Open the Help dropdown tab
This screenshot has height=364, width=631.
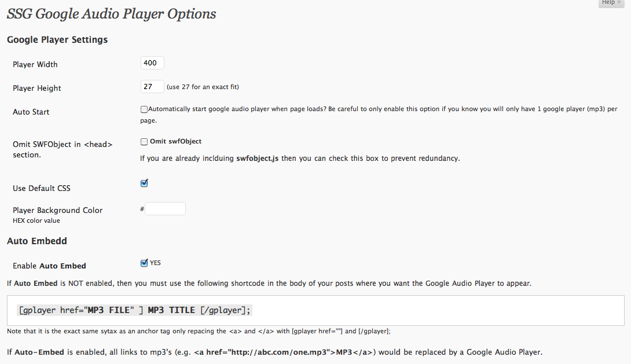pyautogui.click(x=611, y=3)
